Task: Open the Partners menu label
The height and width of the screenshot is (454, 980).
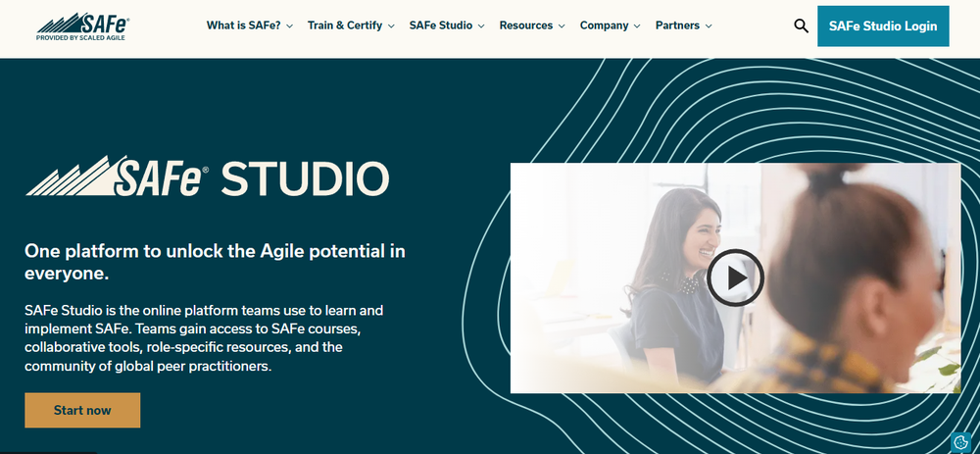Action: [677, 25]
